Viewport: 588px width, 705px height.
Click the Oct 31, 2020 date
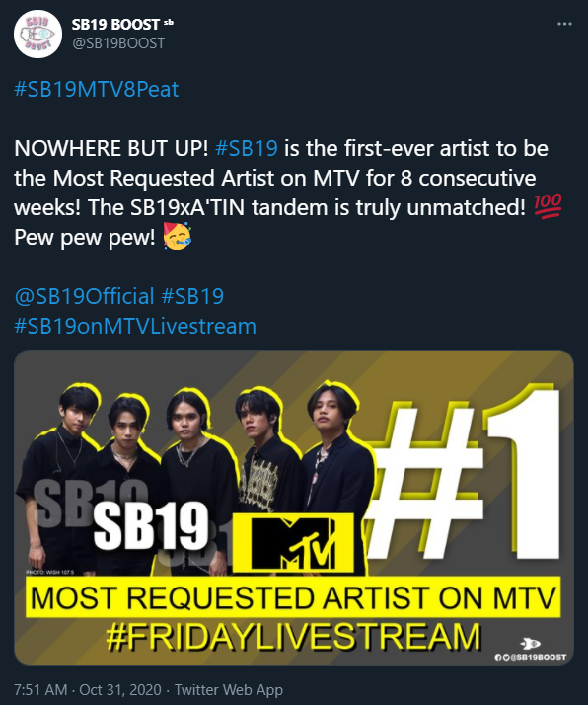click(120, 690)
